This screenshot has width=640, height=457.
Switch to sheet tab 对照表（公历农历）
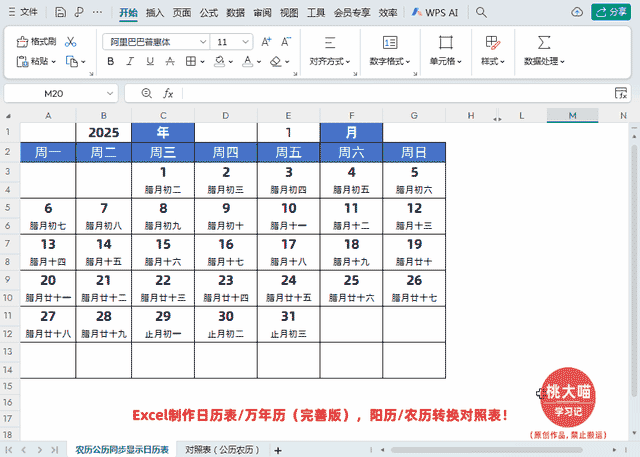click(222, 450)
